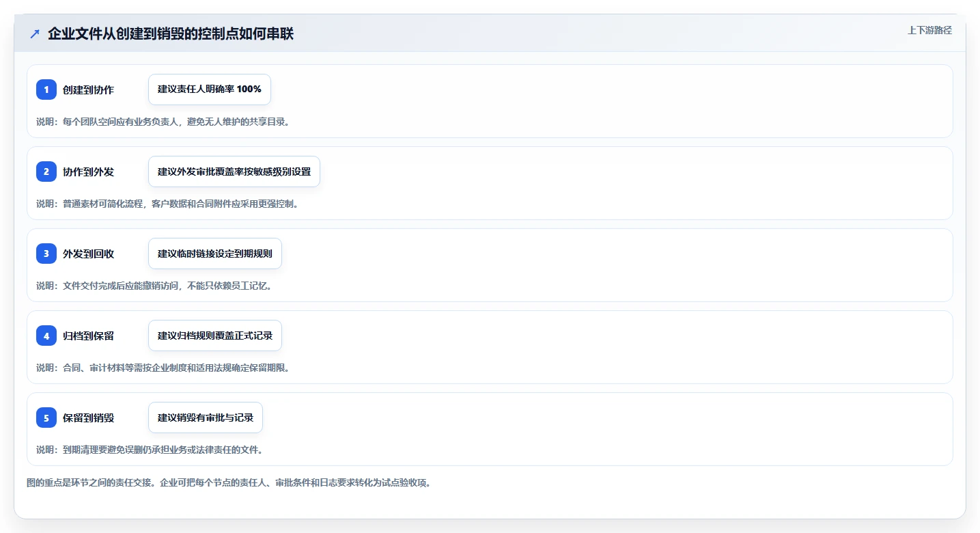Click the 外发到回收 step label

88,254
